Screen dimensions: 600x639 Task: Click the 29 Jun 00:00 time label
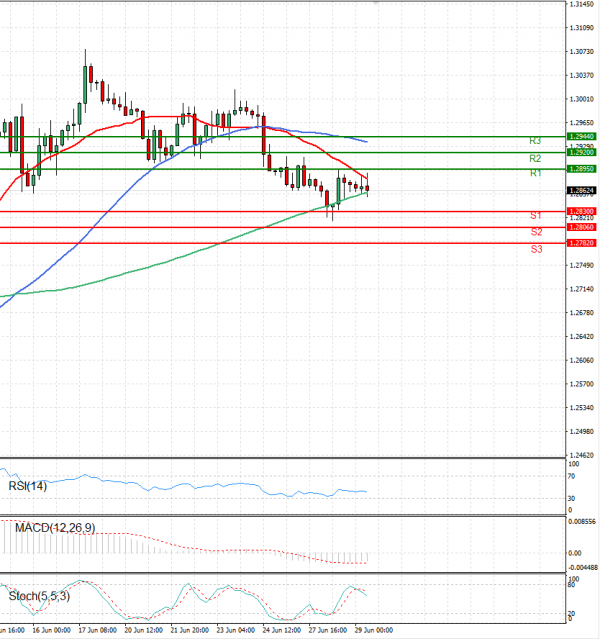(x=374, y=630)
